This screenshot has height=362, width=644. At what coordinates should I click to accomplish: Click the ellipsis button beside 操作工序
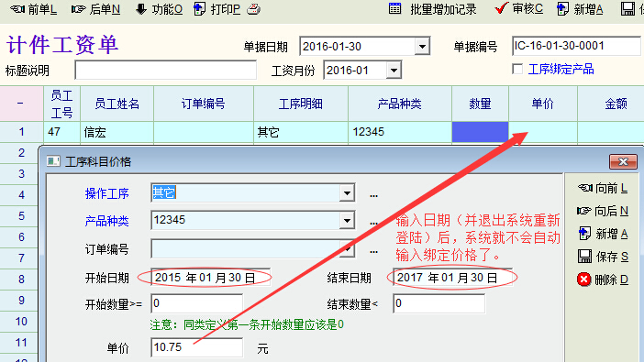373,195
